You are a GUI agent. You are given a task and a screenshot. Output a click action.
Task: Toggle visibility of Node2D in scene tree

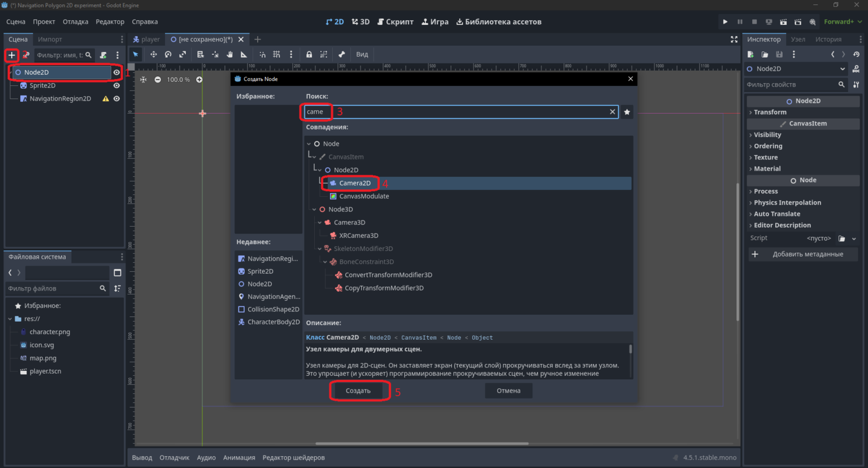116,72
